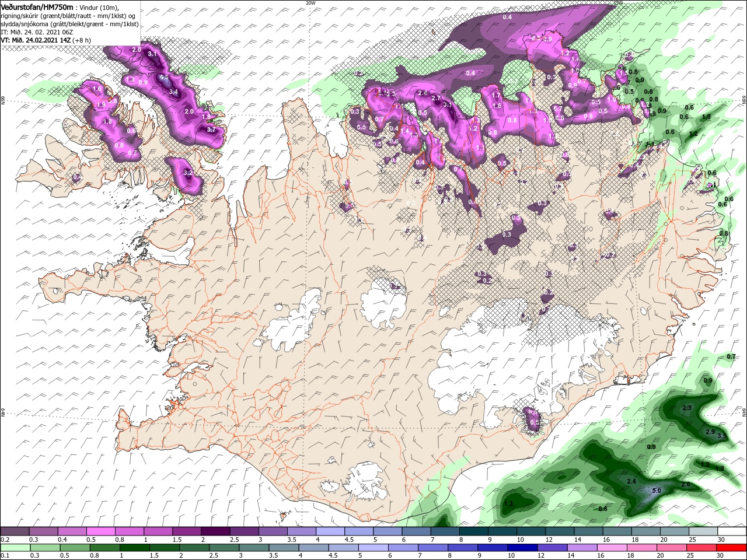Click the 2.9 rain value at the eastern edge
747x560 pixels.
pos(710,432)
